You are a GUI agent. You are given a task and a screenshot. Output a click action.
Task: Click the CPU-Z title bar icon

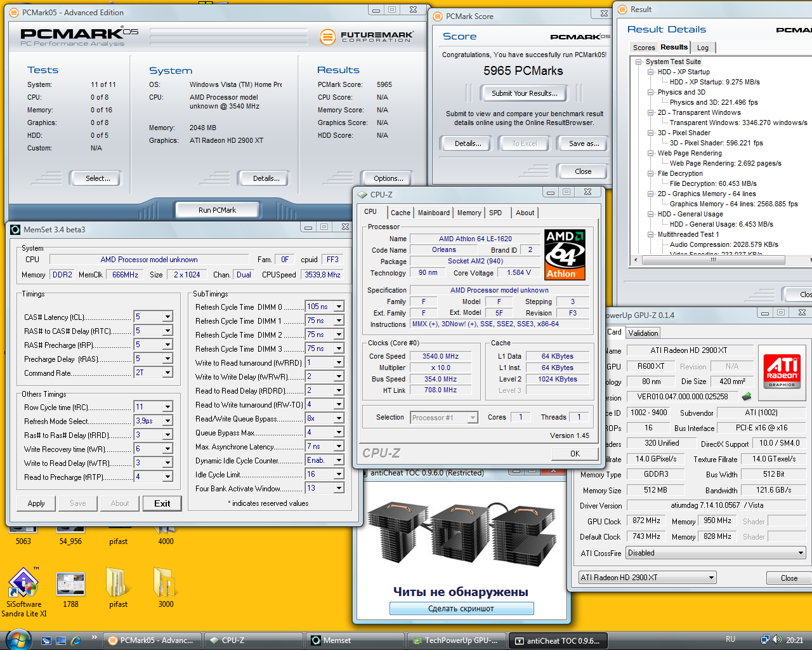362,195
